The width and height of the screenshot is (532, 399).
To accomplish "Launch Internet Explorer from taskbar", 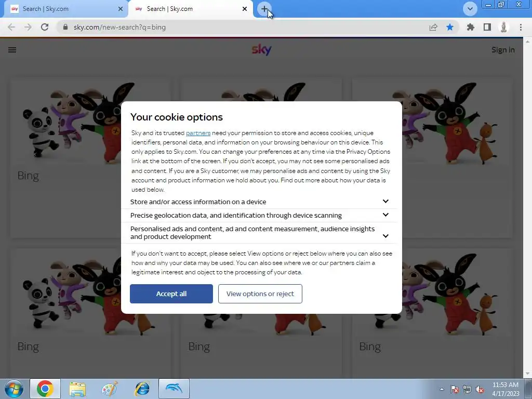I will pos(142,389).
